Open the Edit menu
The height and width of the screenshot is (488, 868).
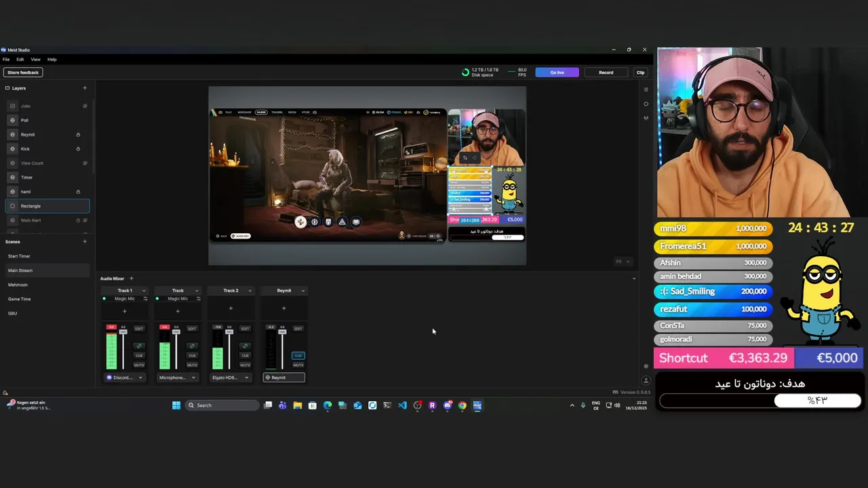point(20,60)
